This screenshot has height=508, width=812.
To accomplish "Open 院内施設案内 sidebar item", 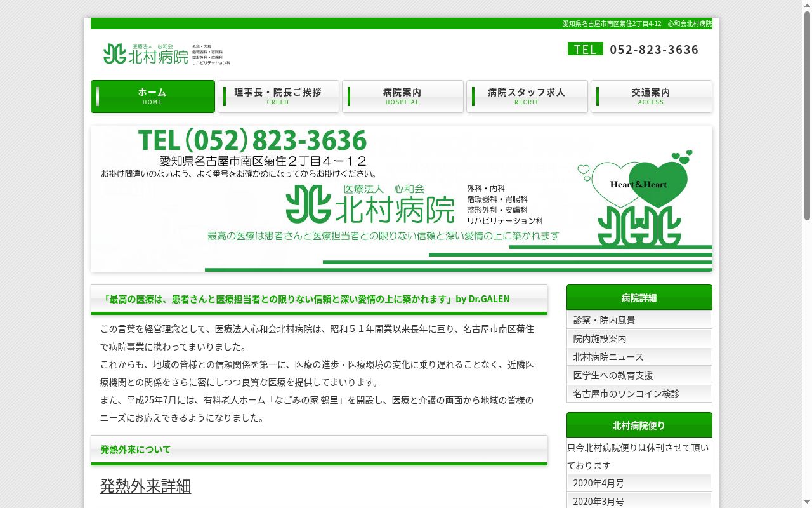I will point(639,338).
